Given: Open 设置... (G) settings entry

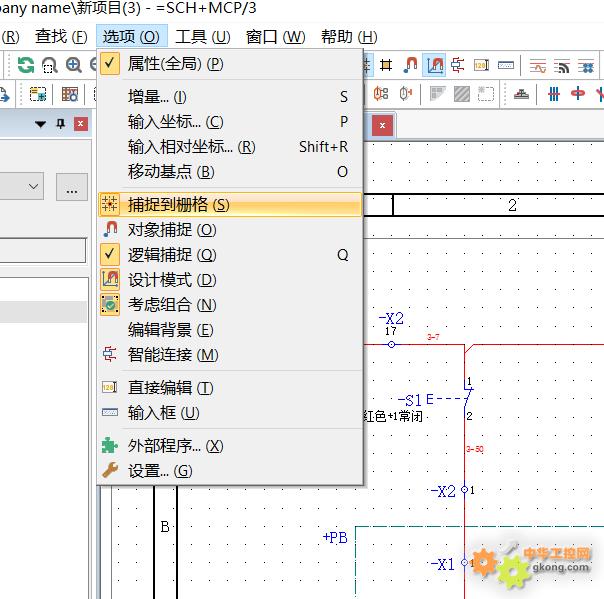Looking at the screenshot, I should tap(230, 471).
